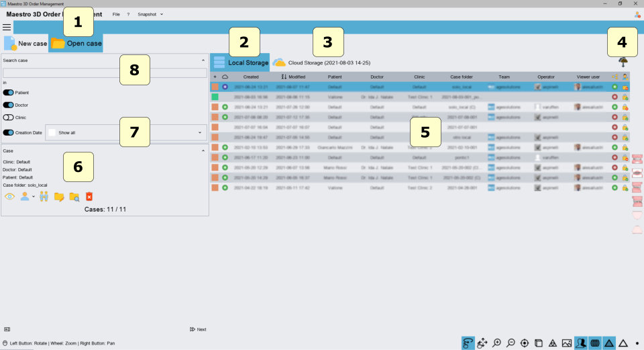The width and height of the screenshot is (644, 350).
Task: Open the hamburger menu
Action: click(x=7, y=27)
